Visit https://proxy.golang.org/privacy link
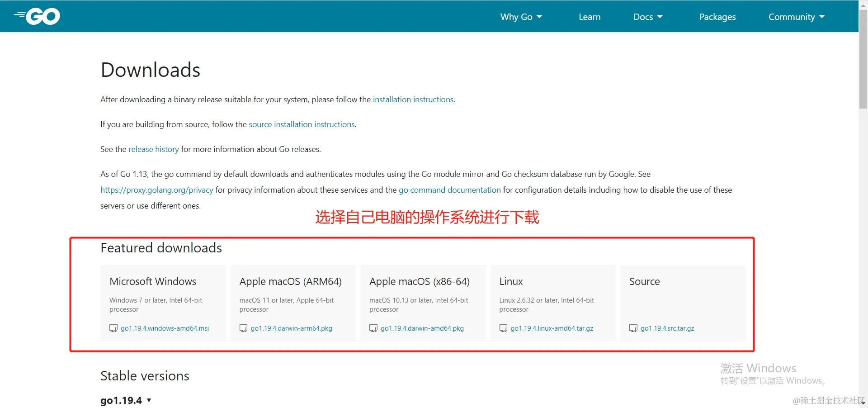This screenshot has height=408, width=868. pyautogui.click(x=157, y=190)
